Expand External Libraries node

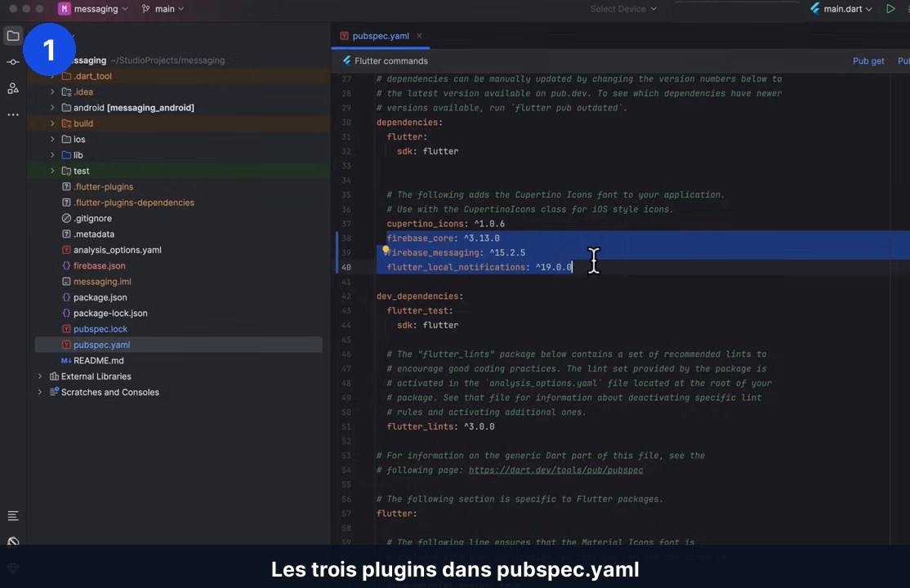point(40,376)
